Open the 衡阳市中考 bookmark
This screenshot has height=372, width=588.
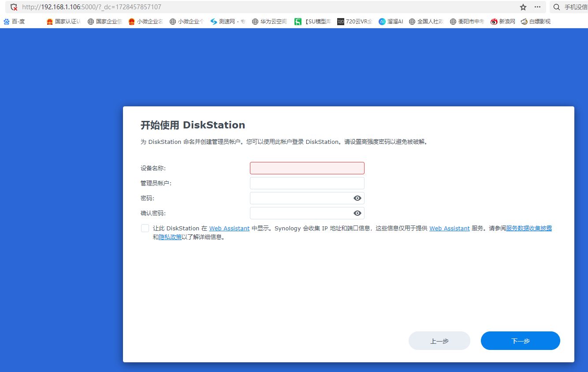pyautogui.click(x=467, y=21)
